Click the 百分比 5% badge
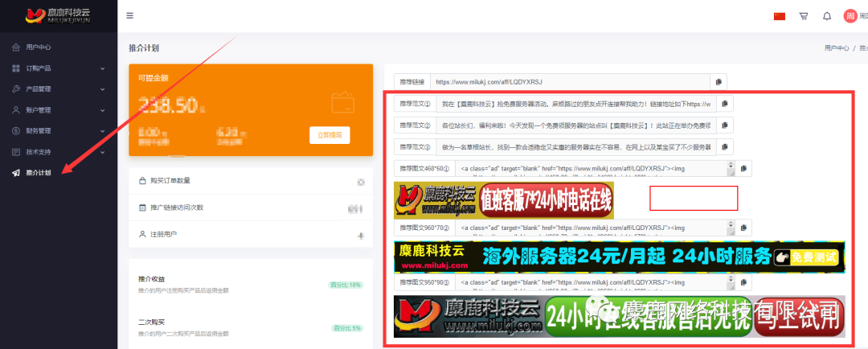This screenshot has height=349, width=868. (348, 328)
